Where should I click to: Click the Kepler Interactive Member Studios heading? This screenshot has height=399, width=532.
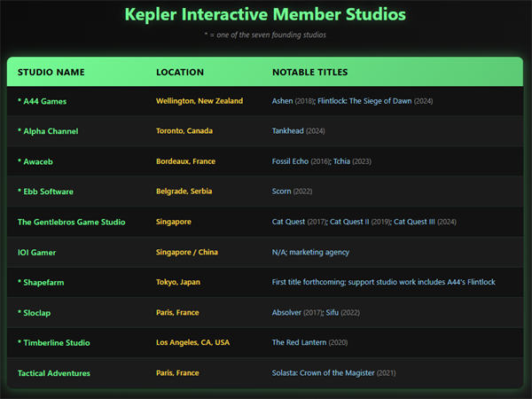(265, 14)
